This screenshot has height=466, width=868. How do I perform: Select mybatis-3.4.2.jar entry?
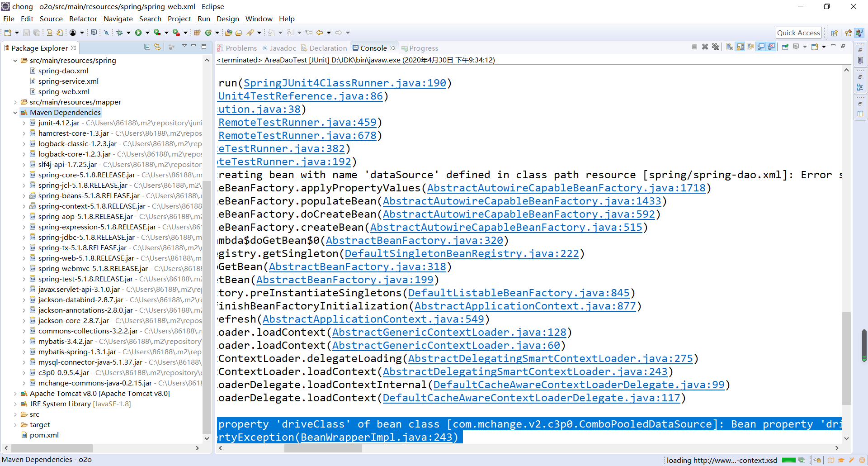[x=65, y=341]
